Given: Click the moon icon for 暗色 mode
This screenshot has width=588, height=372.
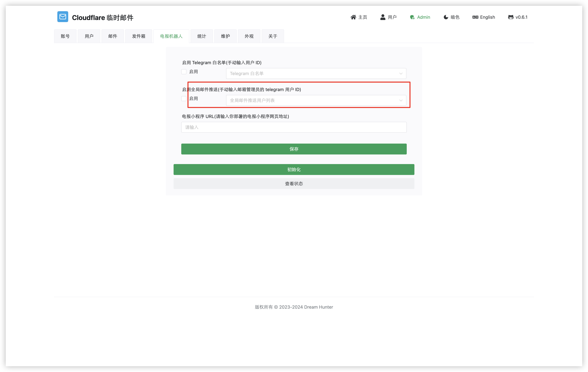Looking at the screenshot, I should point(446,17).
